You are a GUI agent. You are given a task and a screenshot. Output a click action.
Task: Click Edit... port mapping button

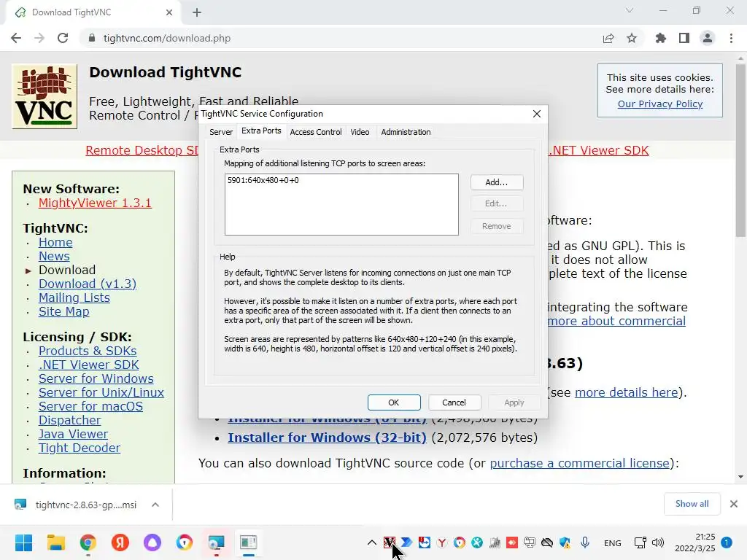[496, 204]
